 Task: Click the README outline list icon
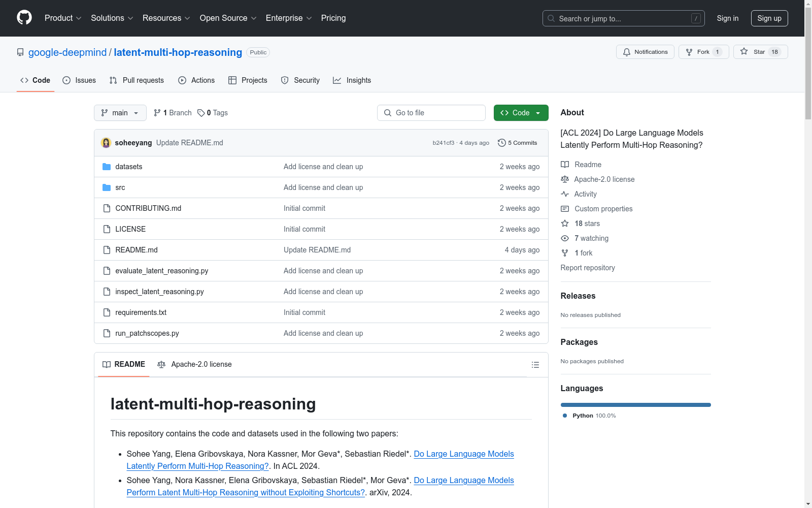(535, 365)
